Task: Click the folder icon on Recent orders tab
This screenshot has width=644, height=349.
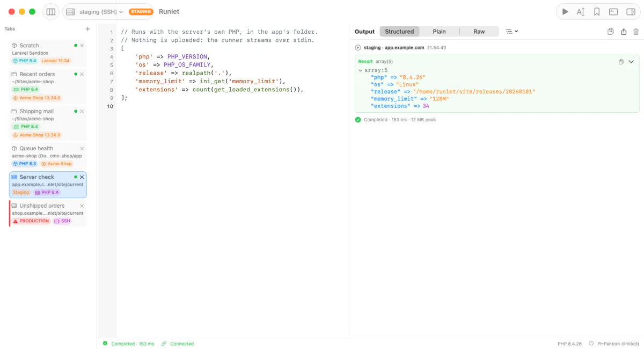Action: click(x=14, y=74)
